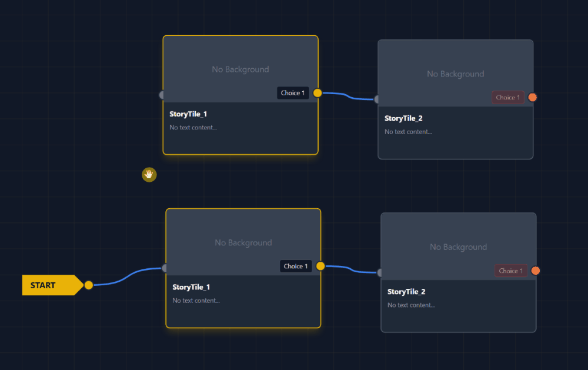Viewport: 588px width, 370px height.
Task: Select Choice 1 label on lower StoryTile_1
Action: pos(296,266)
